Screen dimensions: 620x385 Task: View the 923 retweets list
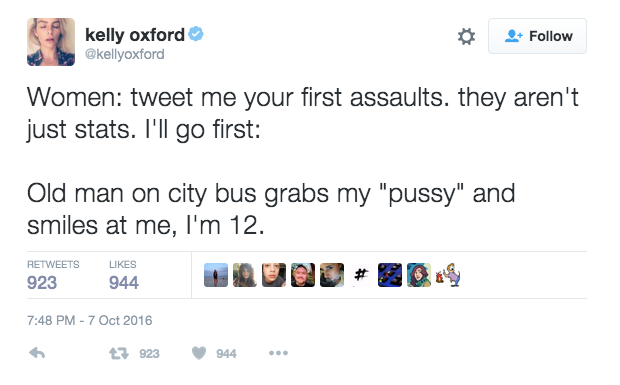(x=53, y=276)
